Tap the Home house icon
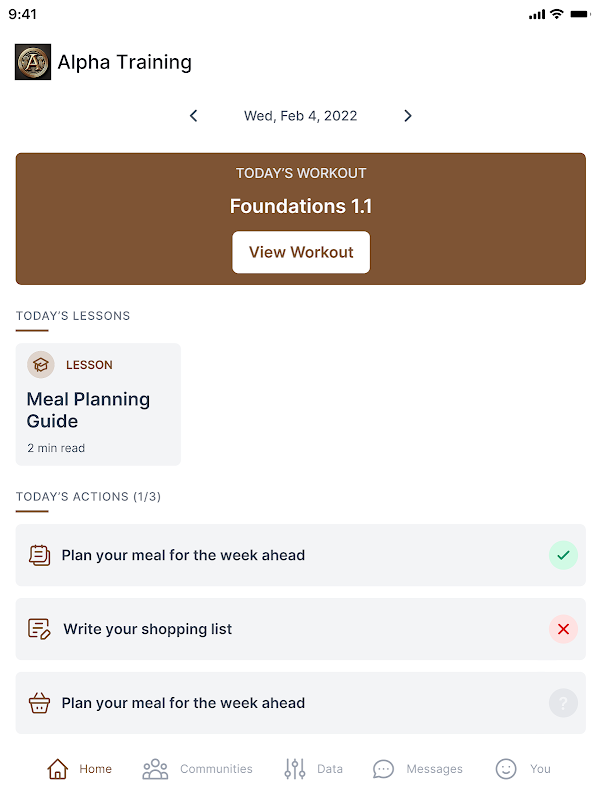 (x=58, y=769)
